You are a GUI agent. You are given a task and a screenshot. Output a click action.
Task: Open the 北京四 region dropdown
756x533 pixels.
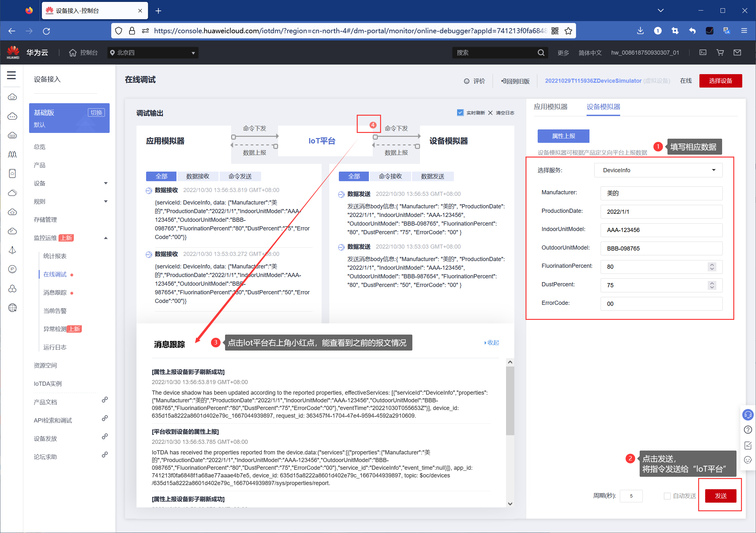click(x=153, y=53)
